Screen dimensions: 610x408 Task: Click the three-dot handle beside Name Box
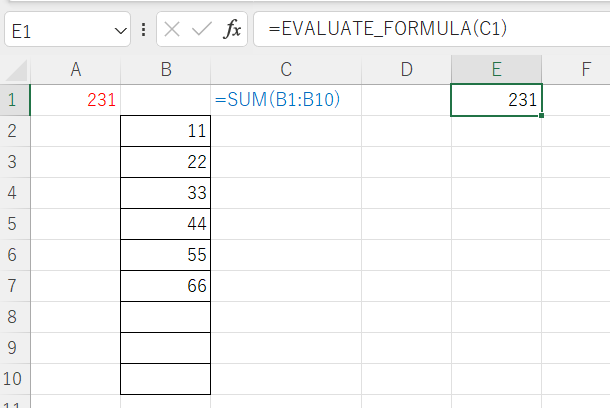pos(144,30)
